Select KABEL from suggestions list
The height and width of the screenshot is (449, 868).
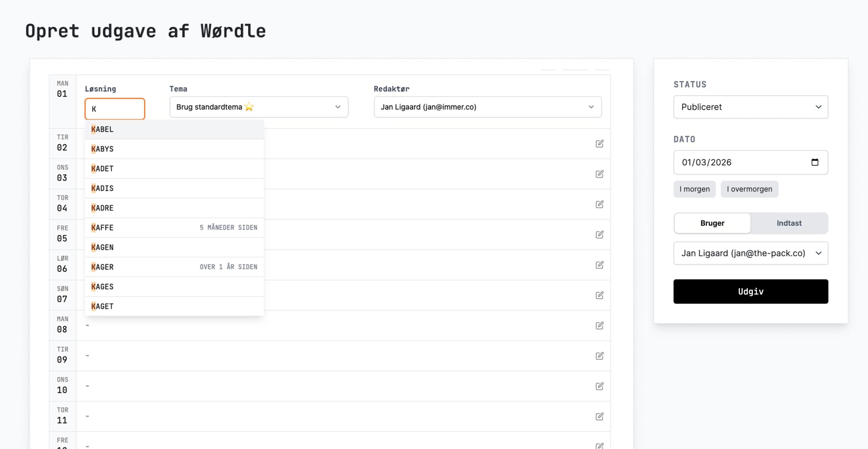(174, 129)
